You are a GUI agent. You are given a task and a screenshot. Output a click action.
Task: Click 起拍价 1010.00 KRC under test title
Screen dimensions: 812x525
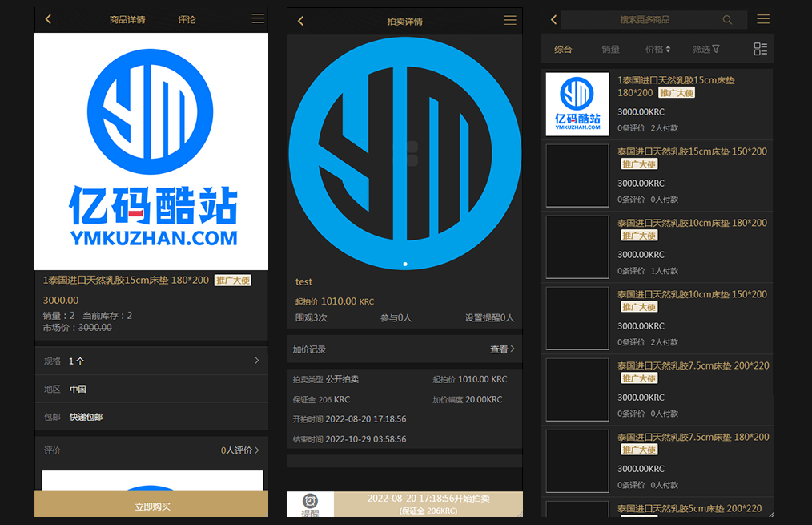point(335,301)
